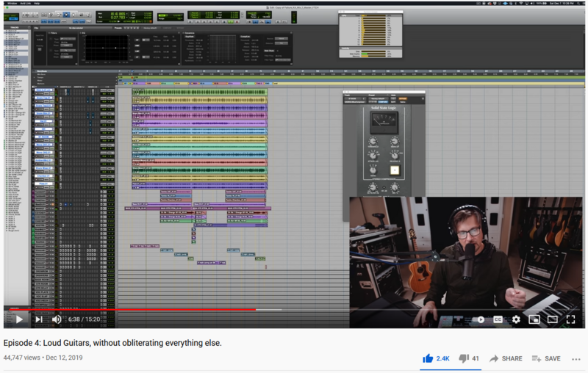
Task: Open YouTube player settings gear
Action: pyautogui.click(x=517, y=319)
